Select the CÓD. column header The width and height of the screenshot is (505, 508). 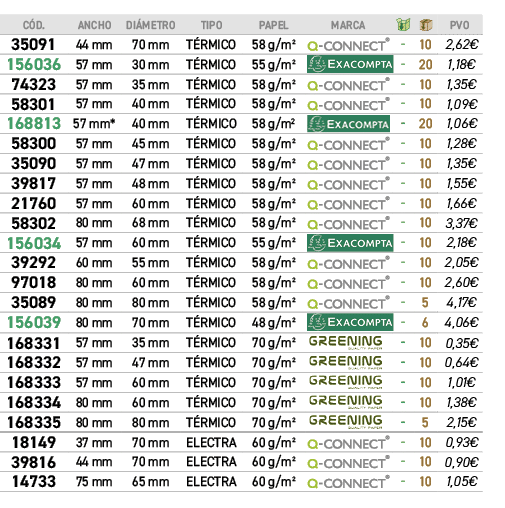34,25
